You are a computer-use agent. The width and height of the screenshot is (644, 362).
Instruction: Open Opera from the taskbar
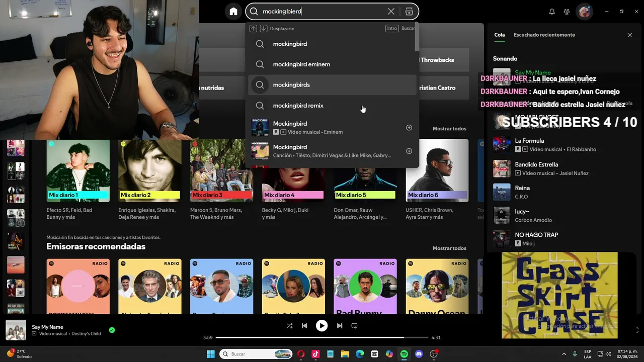[x=301, y=354]
